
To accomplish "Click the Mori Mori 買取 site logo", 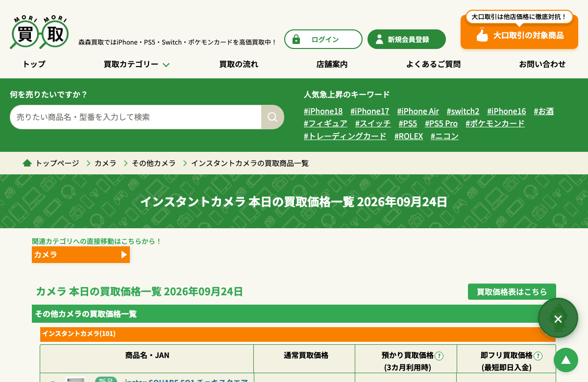I will click(x=39, y=32).
